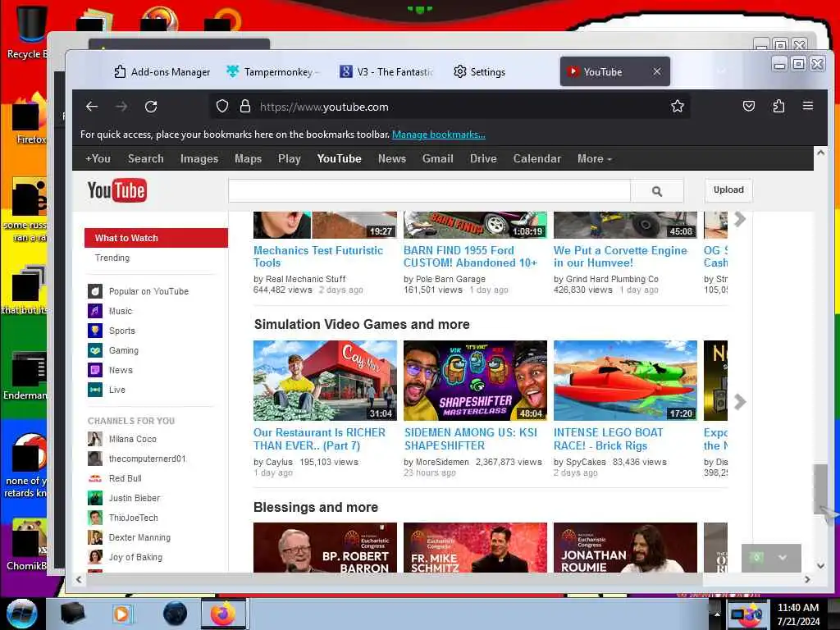Expand the More dropdown in Google bar
Image resolution: width=840 pixels, height=630 pixels.
595,158
